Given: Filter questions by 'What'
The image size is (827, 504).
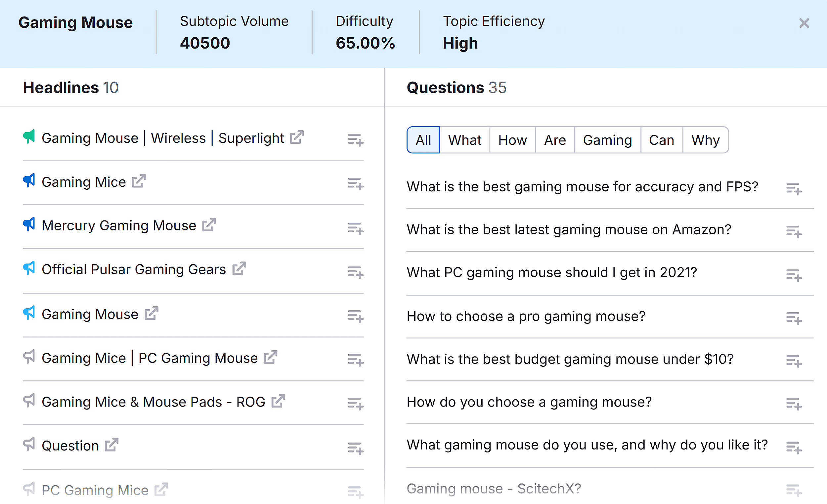Looking at the screenshot, I should (x=464, y=140).
